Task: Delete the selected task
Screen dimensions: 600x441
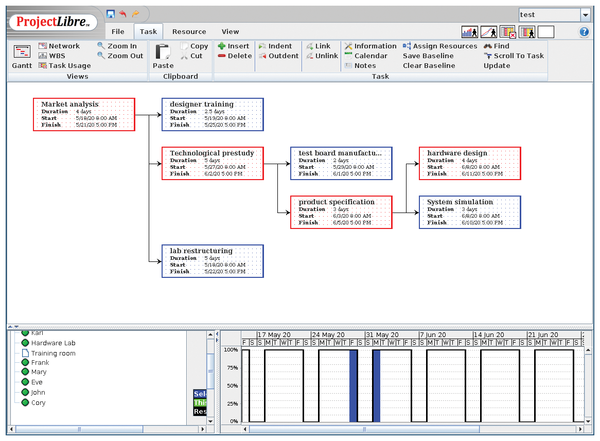Action: pyautogui.click(x=235, y=56)
